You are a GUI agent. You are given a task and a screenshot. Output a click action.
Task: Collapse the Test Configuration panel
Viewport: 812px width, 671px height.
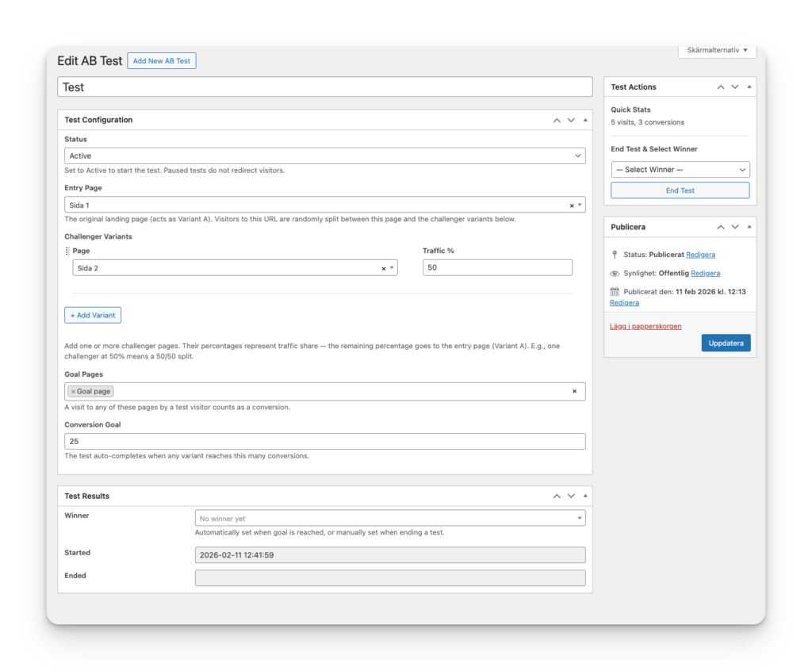point(585,120)
